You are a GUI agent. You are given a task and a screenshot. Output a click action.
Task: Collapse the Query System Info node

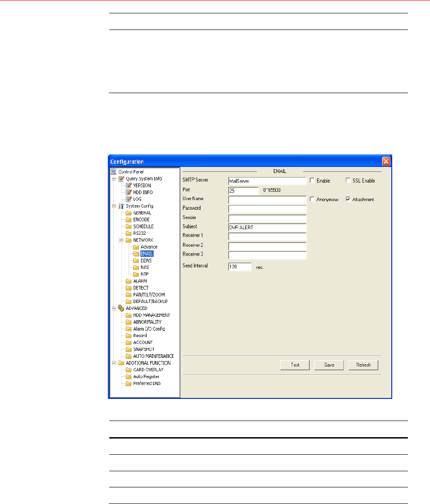[x=114, y=179]
